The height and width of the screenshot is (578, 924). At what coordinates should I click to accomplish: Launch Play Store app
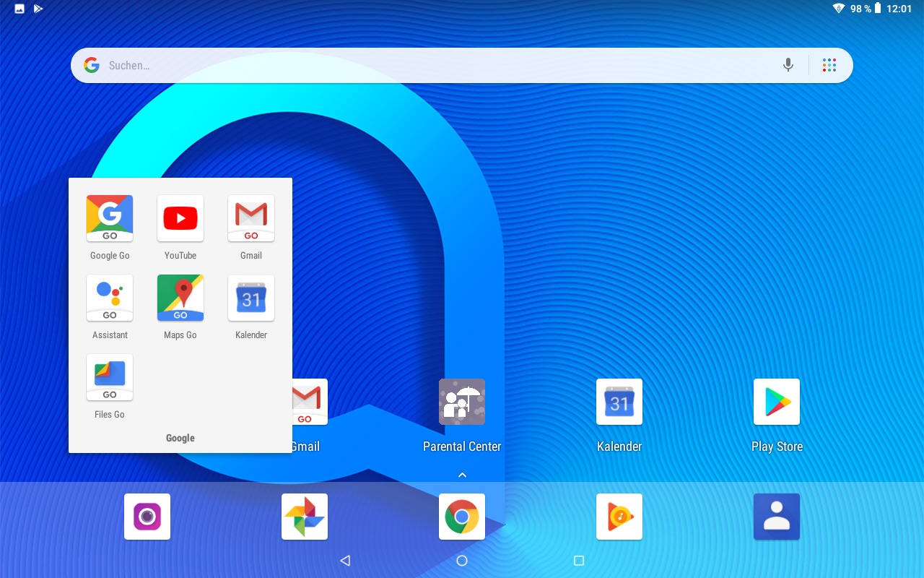[x=777, y=402]
